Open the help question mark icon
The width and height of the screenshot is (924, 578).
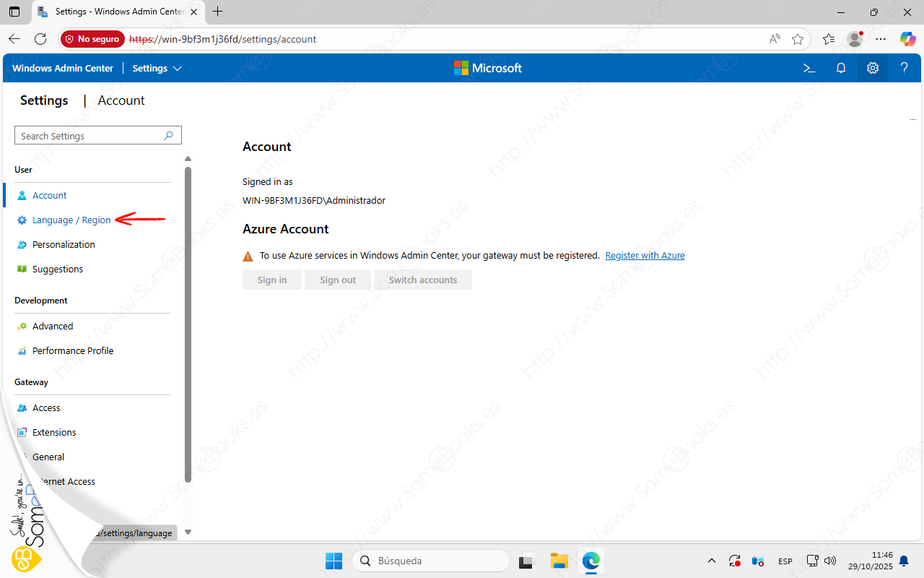[905, 68]
